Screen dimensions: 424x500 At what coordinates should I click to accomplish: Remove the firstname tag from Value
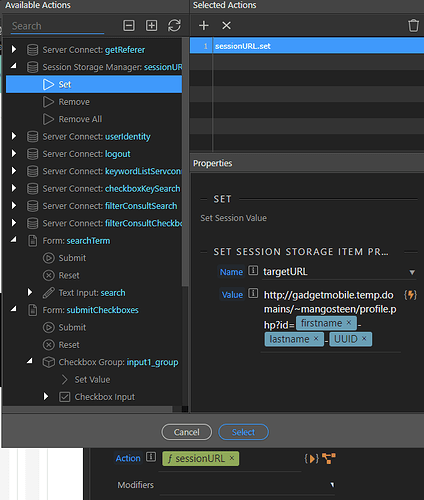pos(349,323)
